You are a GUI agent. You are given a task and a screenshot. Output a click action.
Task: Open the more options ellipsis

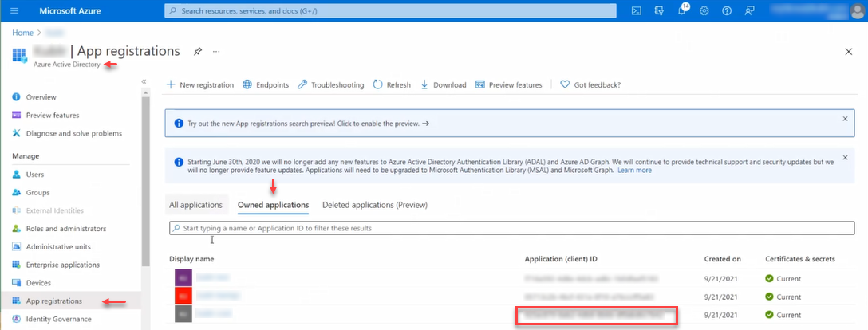coord(216,51)
